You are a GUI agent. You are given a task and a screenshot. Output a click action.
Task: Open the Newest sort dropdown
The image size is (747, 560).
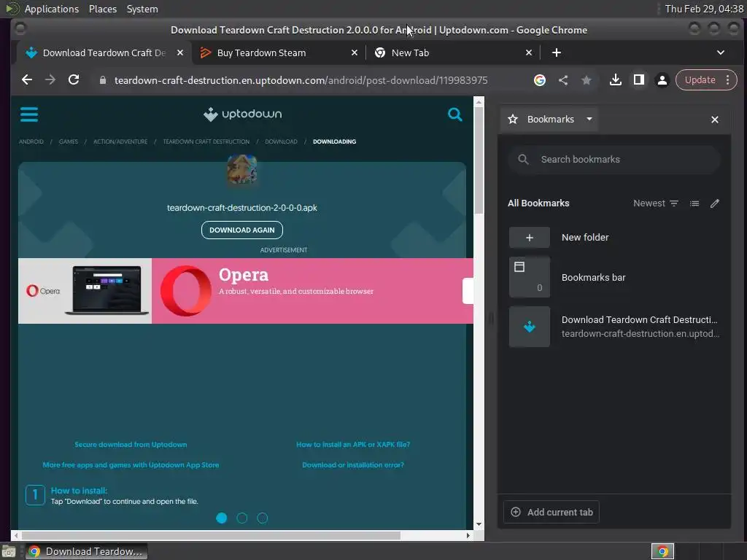[656, 203]
